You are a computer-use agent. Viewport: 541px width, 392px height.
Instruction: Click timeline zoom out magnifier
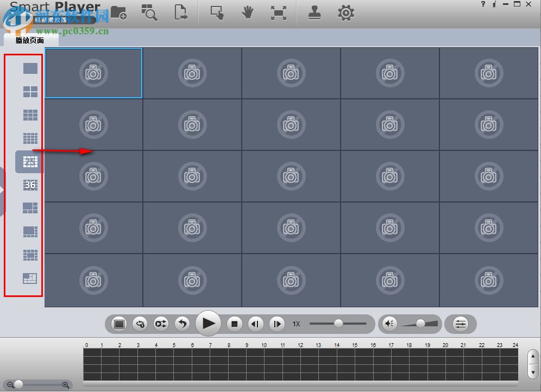click(x=10, y=385)
